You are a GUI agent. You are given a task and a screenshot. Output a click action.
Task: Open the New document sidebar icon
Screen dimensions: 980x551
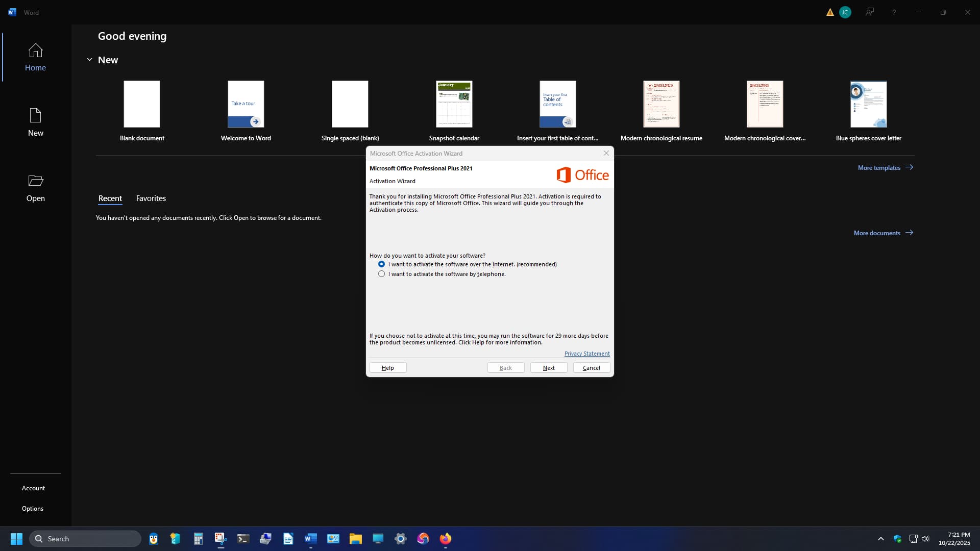(x=35, y=116)
